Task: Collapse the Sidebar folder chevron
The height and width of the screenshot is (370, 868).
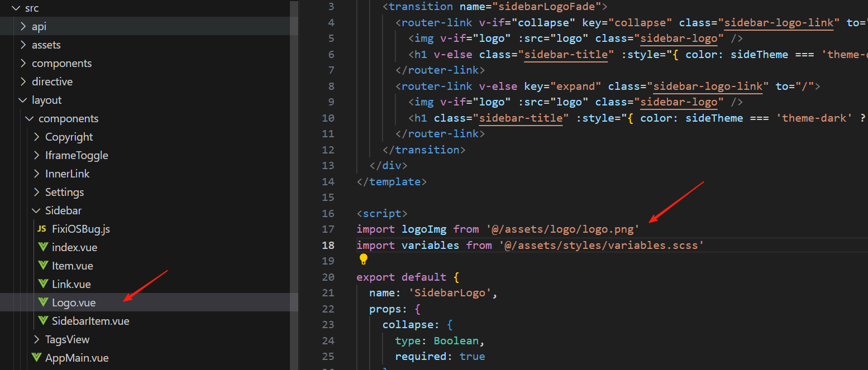Action: tap(36, 210)
